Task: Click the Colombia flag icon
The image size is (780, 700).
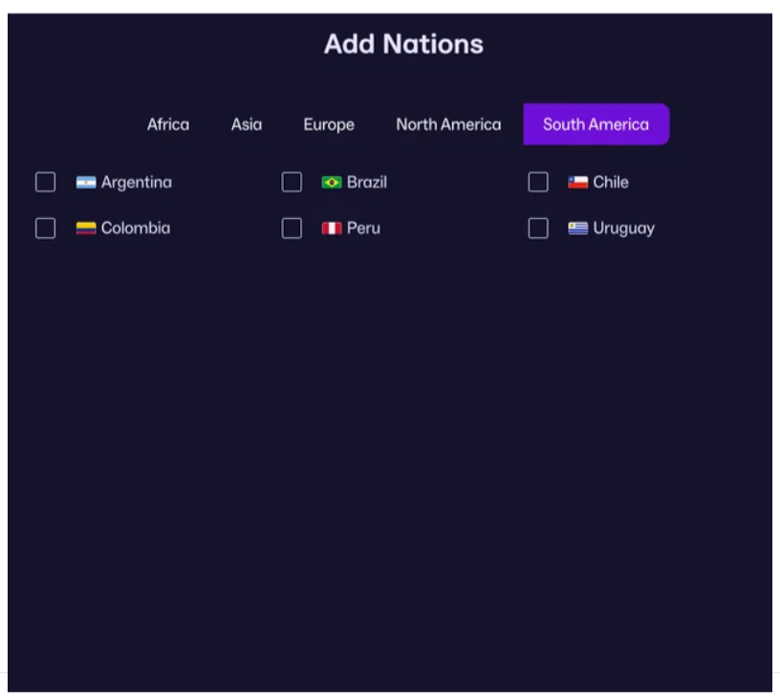Action: coord(86,229)
